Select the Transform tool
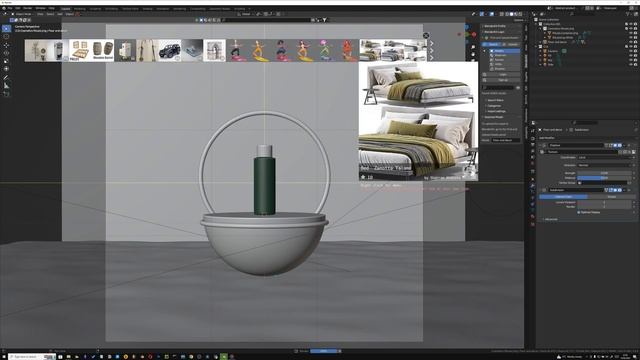Screen dimensions: 640x360 (x=7, y=69)
